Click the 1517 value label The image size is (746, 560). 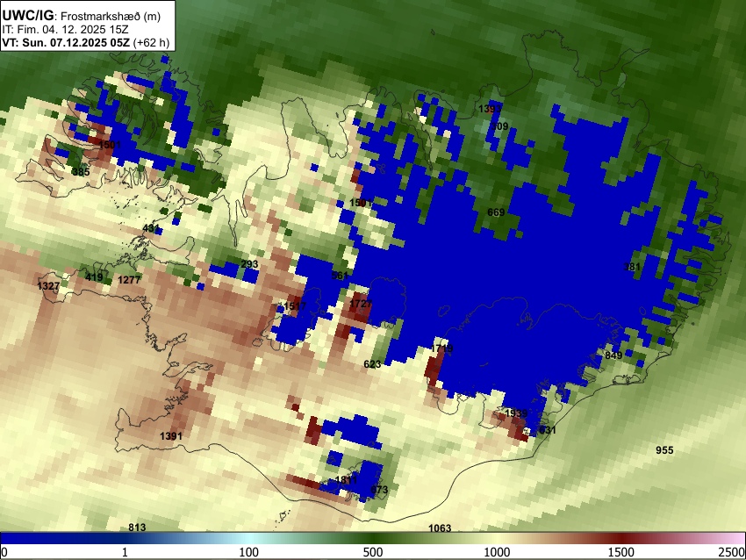point(295,306)
